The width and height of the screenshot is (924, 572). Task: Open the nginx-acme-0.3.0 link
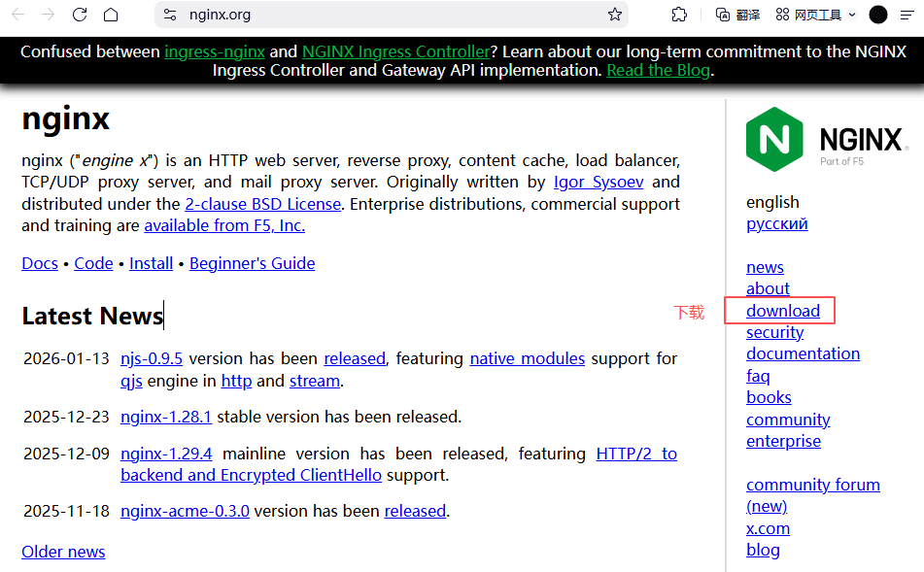coord(185,512)
